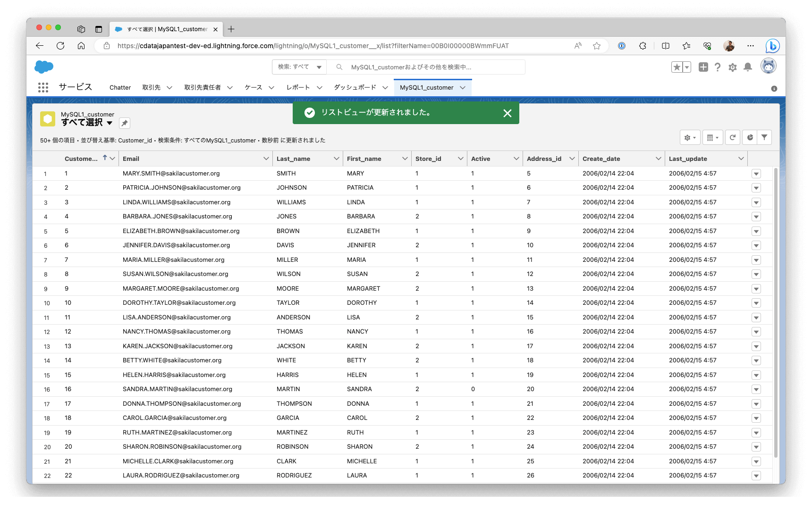Open the Last_update column actions chevron
812x519 pixels.
[x=741, y=159]
